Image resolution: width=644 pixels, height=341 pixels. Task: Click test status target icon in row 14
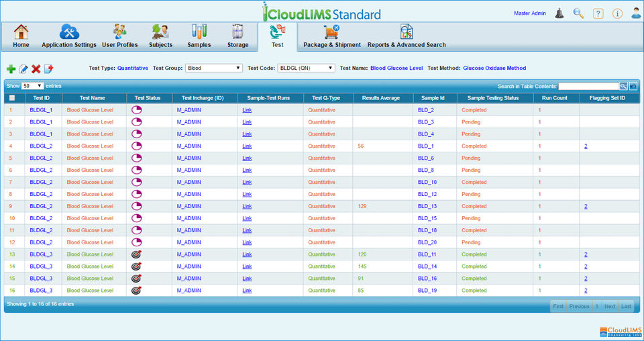pyautogui.click(x=136, y=266)
